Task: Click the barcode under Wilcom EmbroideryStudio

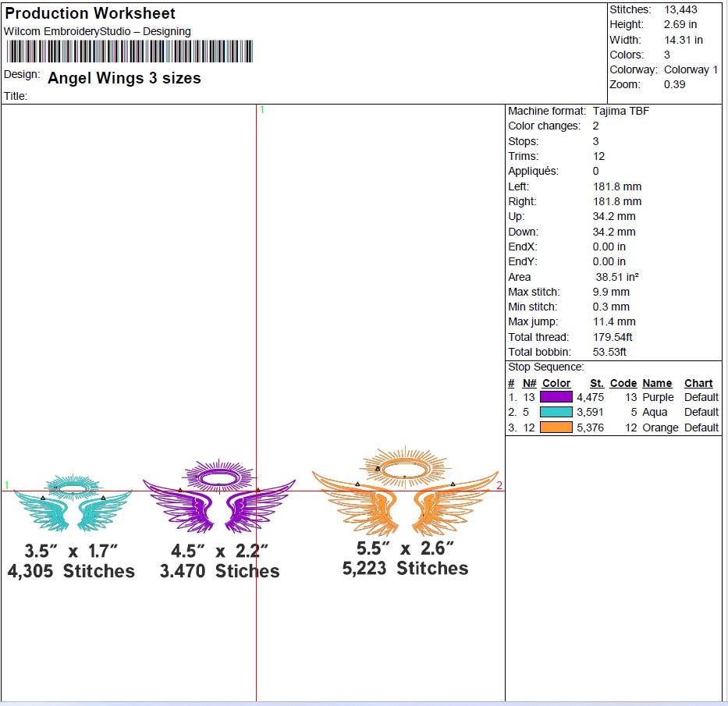Action: 130,51
